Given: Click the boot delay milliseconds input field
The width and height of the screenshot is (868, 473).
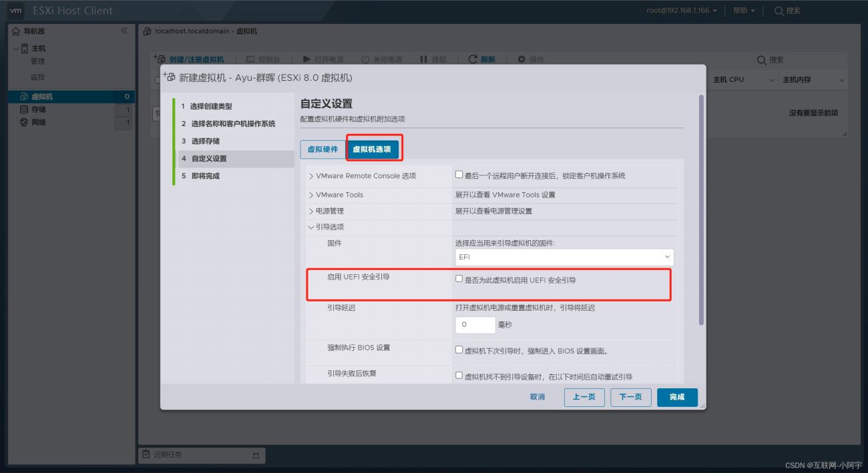Looking at the screenshot, I should click(475, 325).
